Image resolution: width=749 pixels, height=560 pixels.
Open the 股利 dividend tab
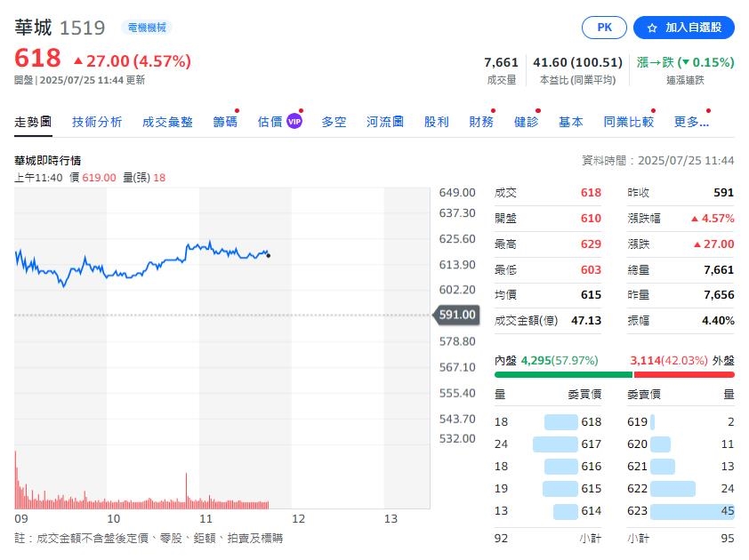tap(436, 121)
